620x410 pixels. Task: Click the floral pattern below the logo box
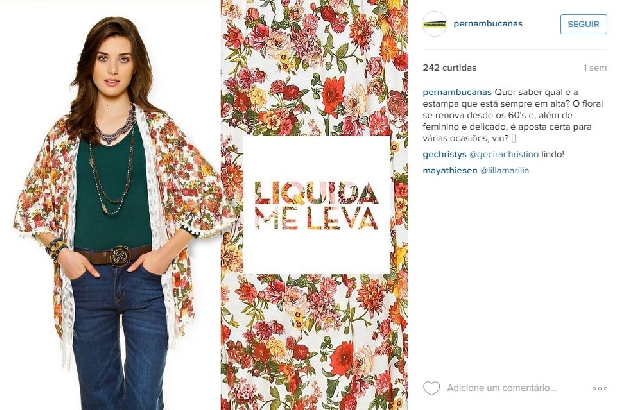point(314,342)
